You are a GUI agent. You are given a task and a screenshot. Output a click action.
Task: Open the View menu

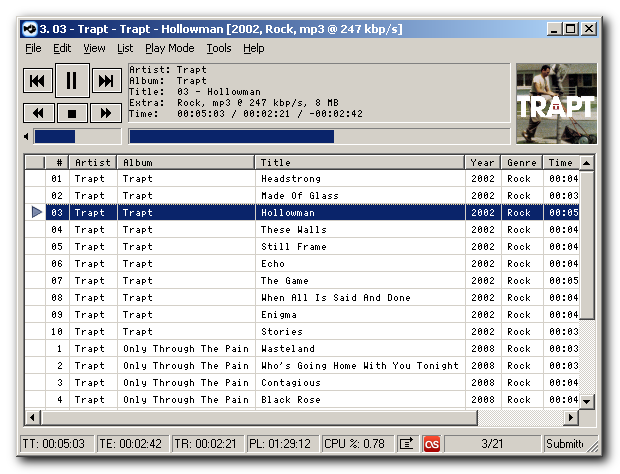click(94, 48)
